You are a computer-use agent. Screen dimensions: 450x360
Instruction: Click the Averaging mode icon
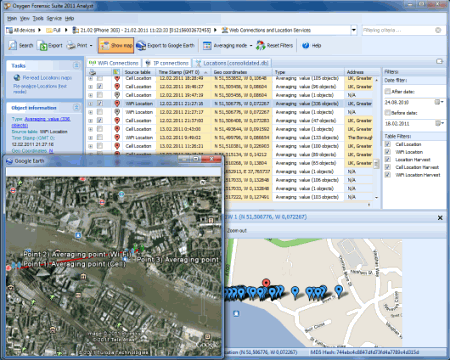tap(207, 46)
